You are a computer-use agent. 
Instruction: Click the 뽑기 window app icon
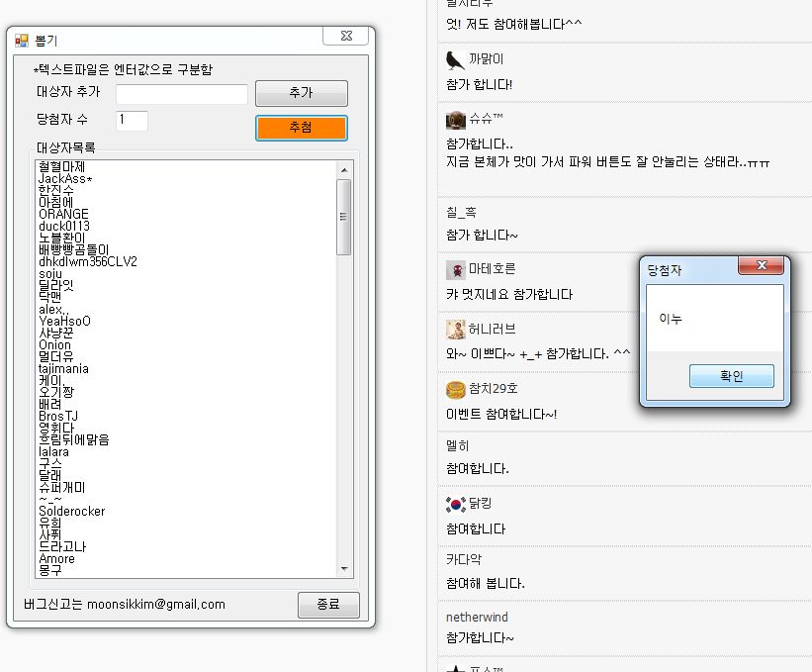coord(21,41)
